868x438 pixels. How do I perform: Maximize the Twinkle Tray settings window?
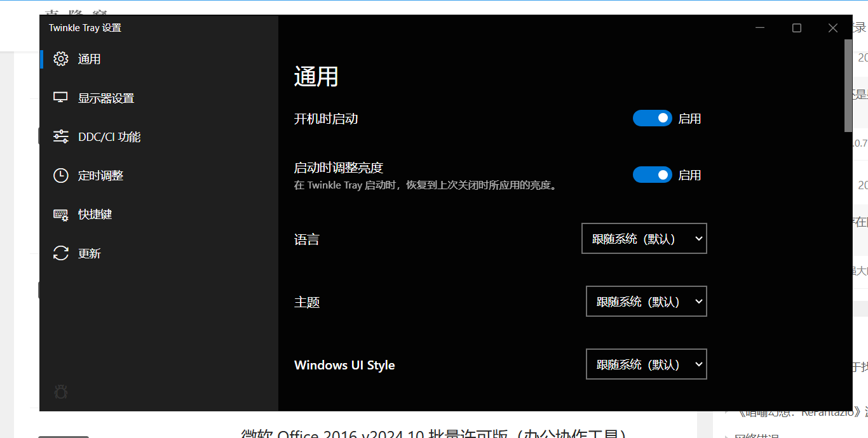coord(797,28)
